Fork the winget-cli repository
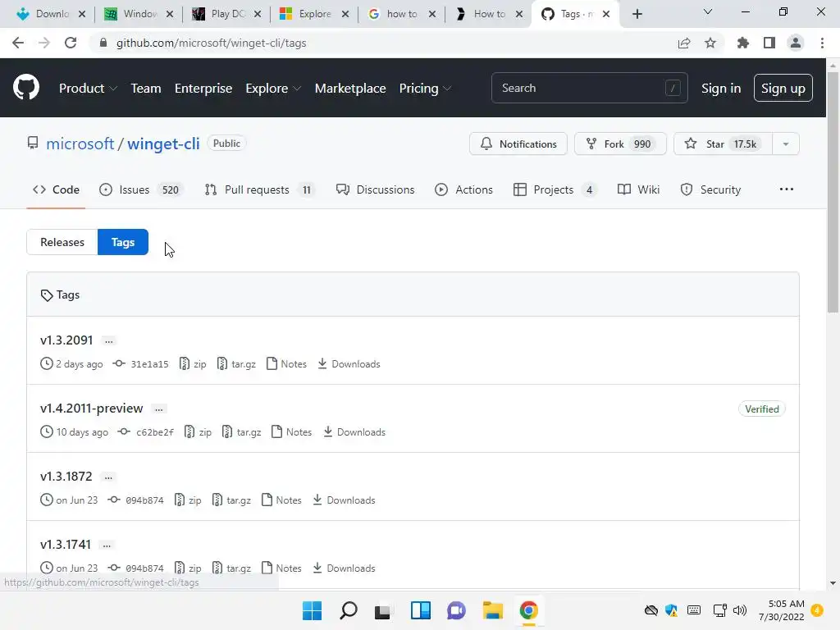Viewport: 840px width, 630px height. tap(620, 144)
